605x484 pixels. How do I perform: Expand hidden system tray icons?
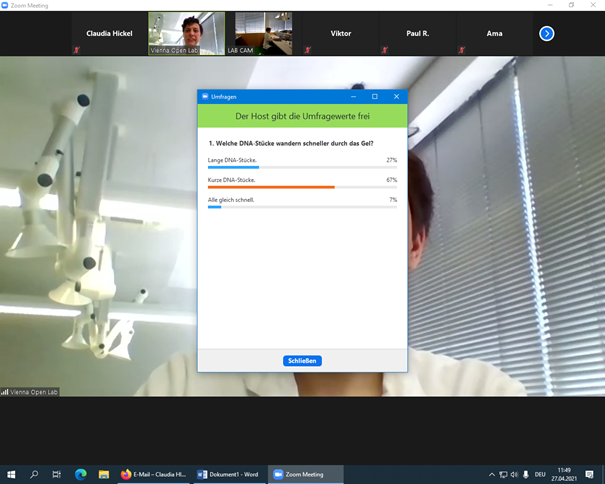click(x=491, y=474)
